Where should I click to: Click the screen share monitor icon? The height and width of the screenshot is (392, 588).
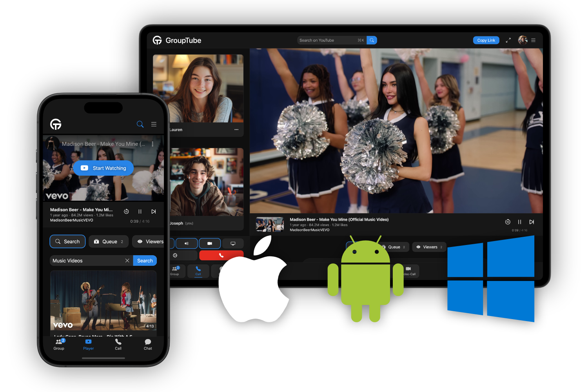233,243
